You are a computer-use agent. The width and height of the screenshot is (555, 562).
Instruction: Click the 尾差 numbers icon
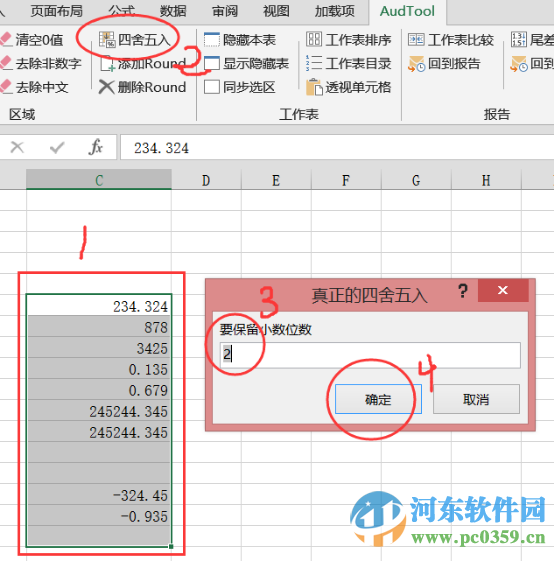tap(519, 39)
